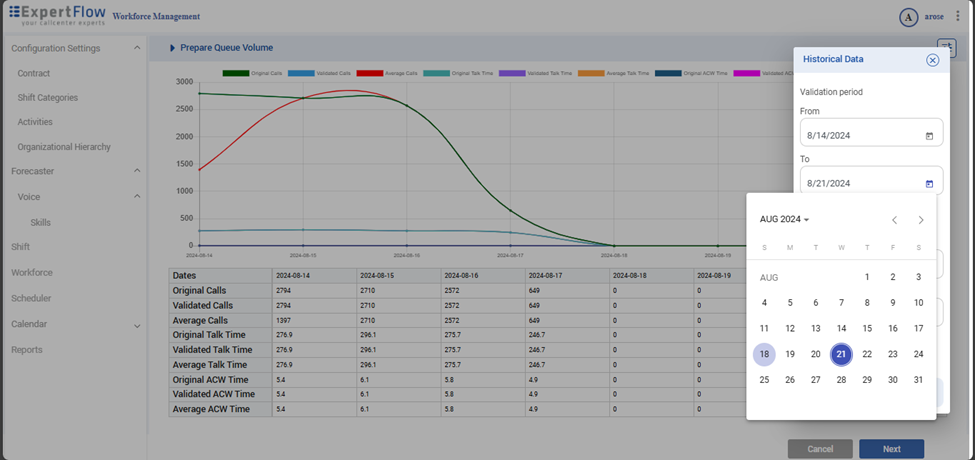Click the filter icon near chart top-right
975x460 pixels.
[x=945, y=46]
